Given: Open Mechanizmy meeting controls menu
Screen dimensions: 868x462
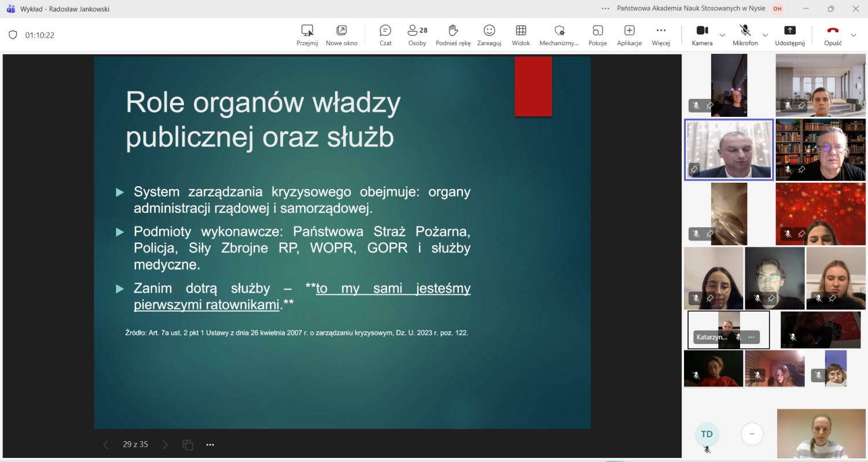Looking at the screenshot, I should [x=559, y=35].
